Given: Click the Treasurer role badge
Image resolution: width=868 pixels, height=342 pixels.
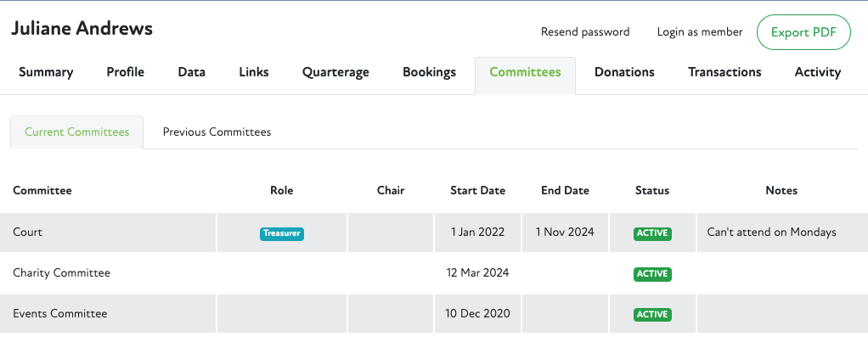Looking at the screenshot, I should (282, 233).
